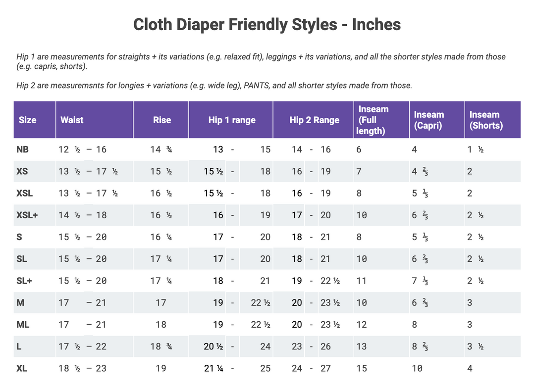Click the L row full-length inseam 13
This screenshot has height=392, width=535.
click(x=362, y=346)
